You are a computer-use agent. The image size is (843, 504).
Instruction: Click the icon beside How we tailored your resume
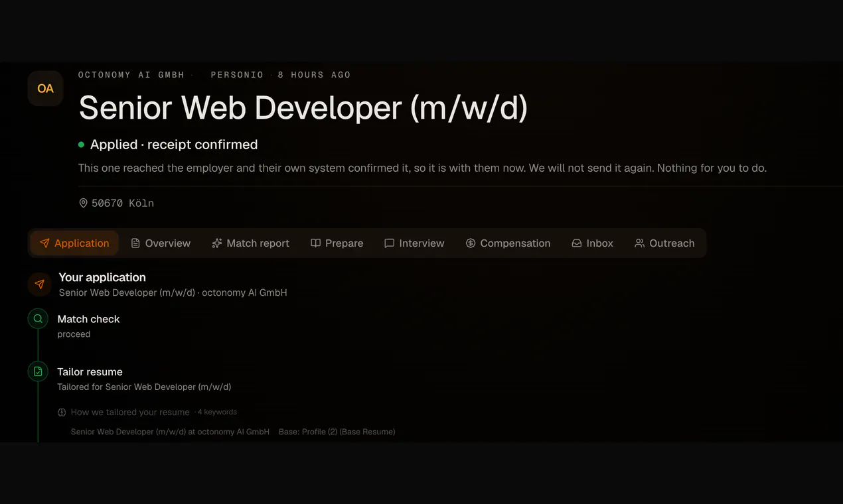[x=62, y=412]
